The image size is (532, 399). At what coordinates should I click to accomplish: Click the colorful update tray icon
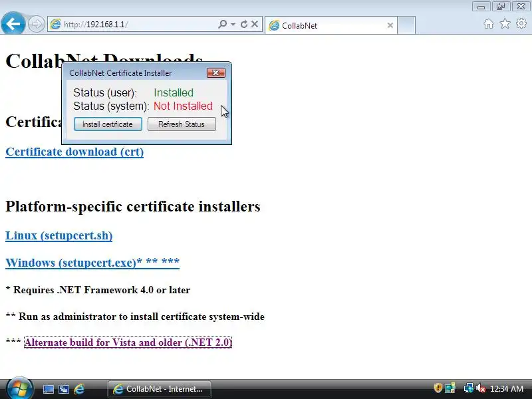pyautogui.click(x=450, y=388)
